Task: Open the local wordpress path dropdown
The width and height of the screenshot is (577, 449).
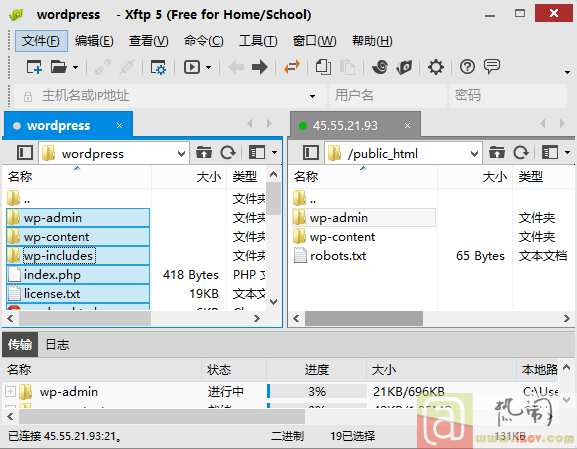Action: (x=181, y=153)
